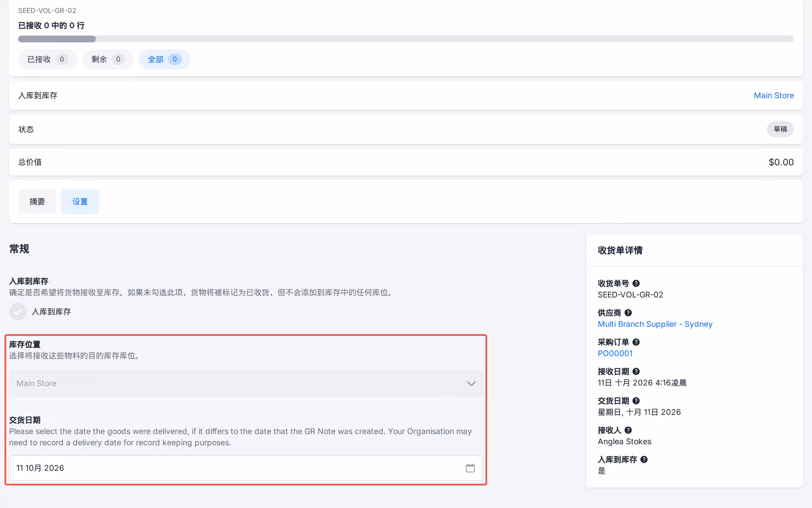This screenshot has width=812, height=508.
Task: Click help icon next to 接收日期
Action: (x=636, y=371)
